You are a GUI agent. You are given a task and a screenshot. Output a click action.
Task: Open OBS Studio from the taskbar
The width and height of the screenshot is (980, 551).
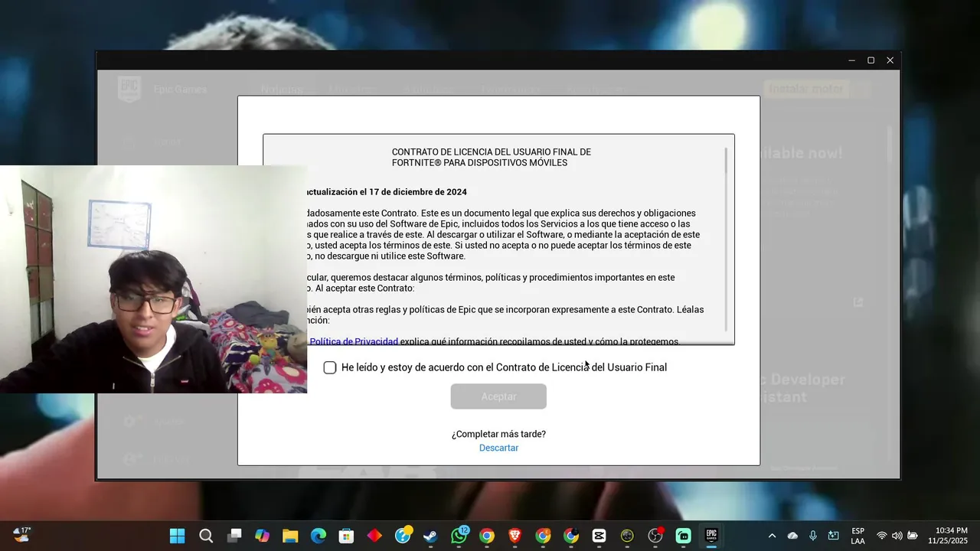click(655, 536)
